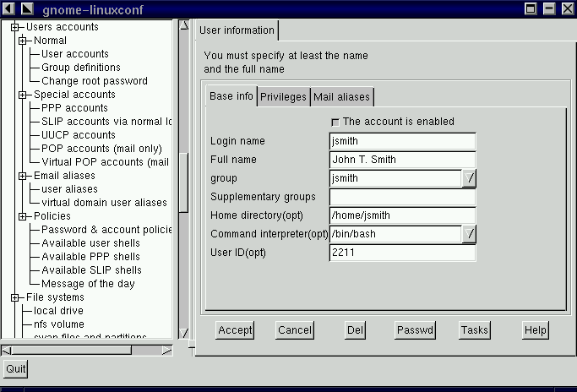Image resolution: width=577 pixels, height=392 pixels.
Task: Open the group dropdown list
Action: 470,178
